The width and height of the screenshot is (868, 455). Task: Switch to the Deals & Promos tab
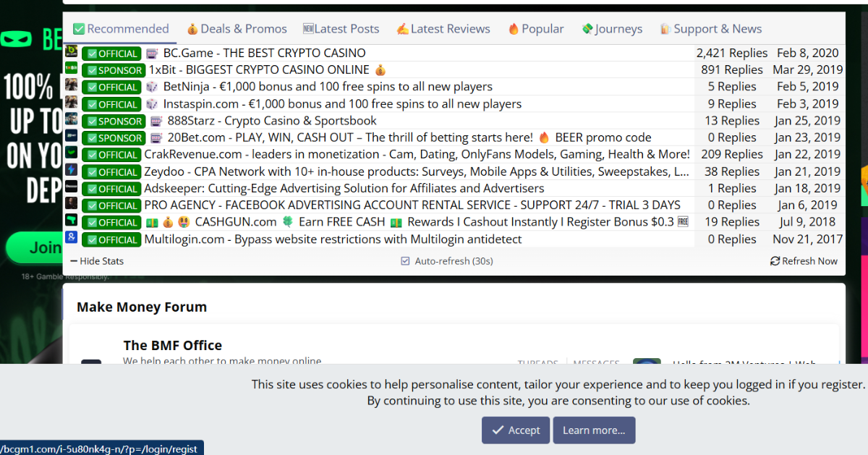pos(237,29)
